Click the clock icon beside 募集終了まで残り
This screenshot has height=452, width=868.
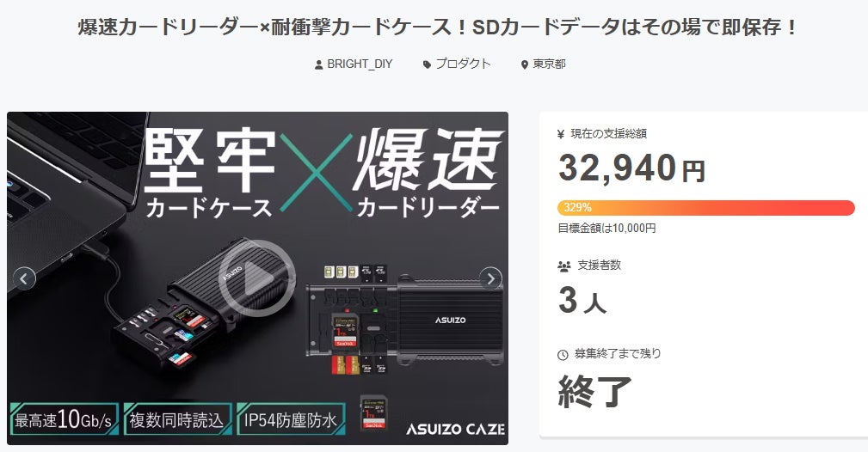tap(563, 355)
